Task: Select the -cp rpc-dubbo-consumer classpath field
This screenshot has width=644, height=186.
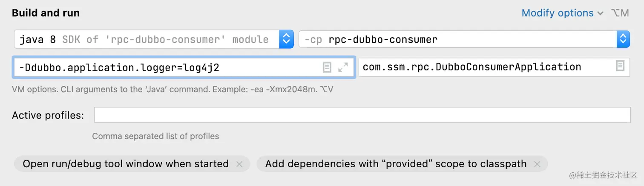Action: 464,40
